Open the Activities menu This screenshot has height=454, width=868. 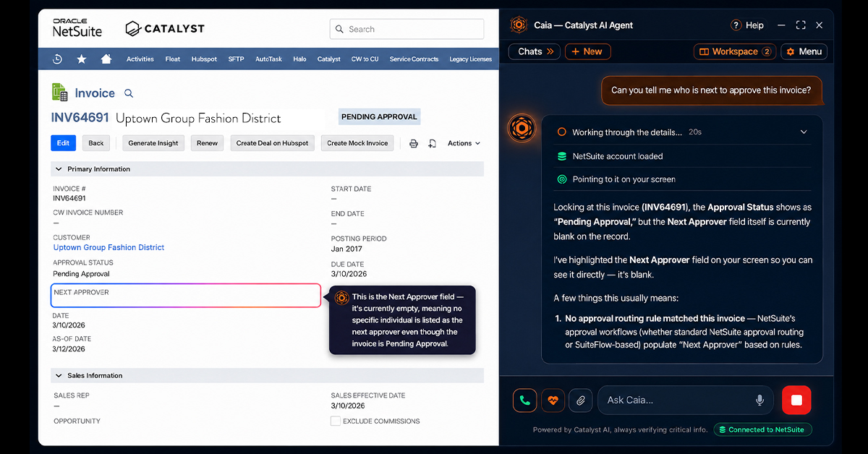[x=140, y=59]
